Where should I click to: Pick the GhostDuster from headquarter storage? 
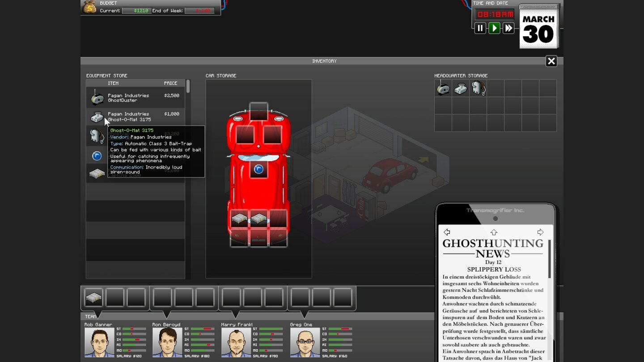[x=443, y=88]
